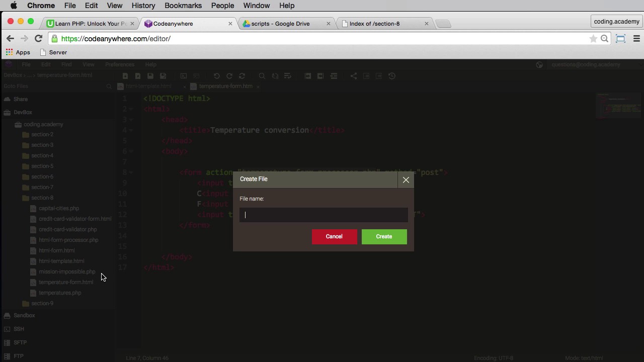Open the Server bookmark
This screenshot has height=362, width=644.
[53, 52]
